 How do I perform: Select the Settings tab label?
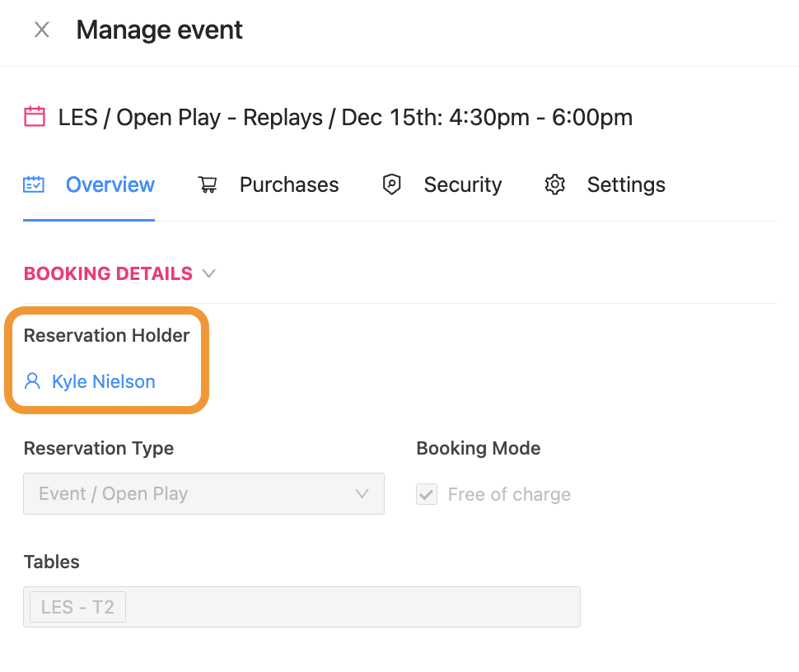pyautogui.click(x=626, y=184)
